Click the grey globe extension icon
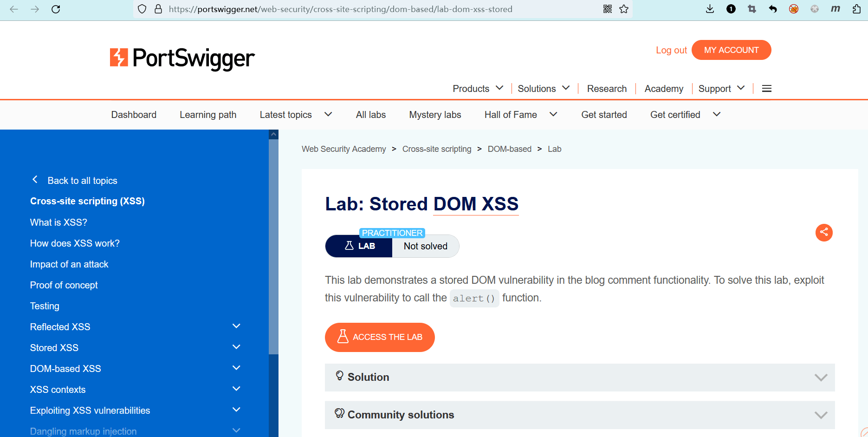Screen dimensions: 868x437 click(x=815, y=9)
